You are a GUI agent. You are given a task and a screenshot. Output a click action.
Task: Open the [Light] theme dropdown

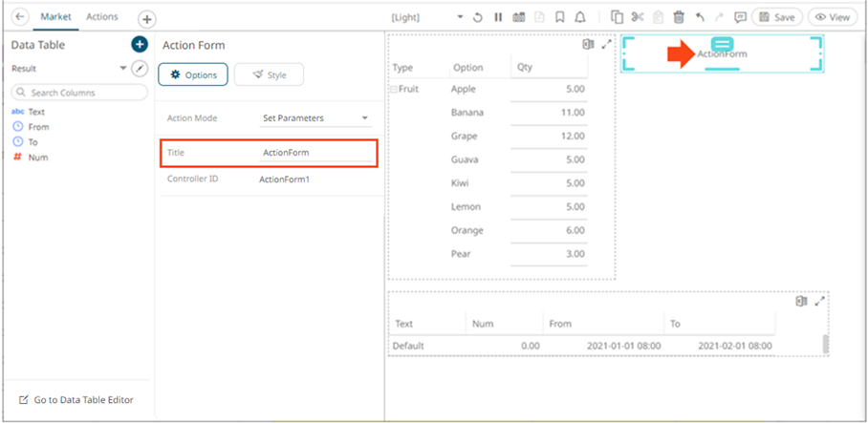(x=426, y=17)
